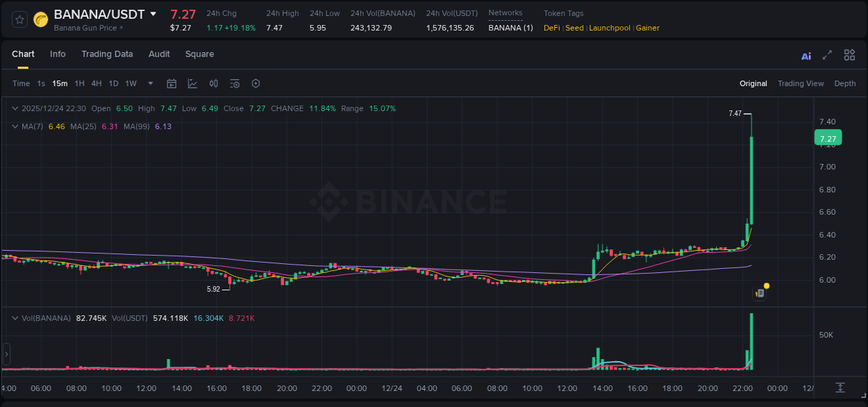Open the chat icon with yellow notification dot

coord(759,293)
